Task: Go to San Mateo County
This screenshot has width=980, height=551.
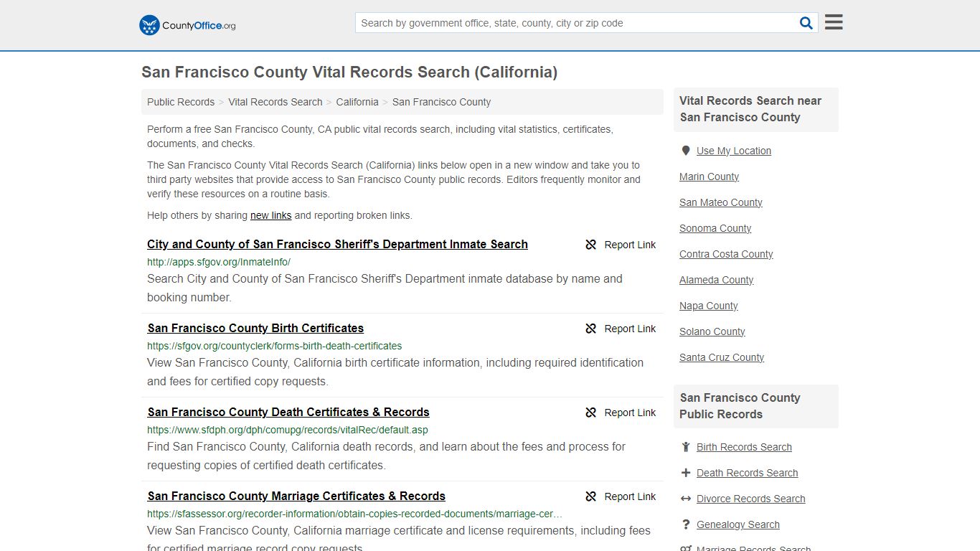Action: pos(721,202)
